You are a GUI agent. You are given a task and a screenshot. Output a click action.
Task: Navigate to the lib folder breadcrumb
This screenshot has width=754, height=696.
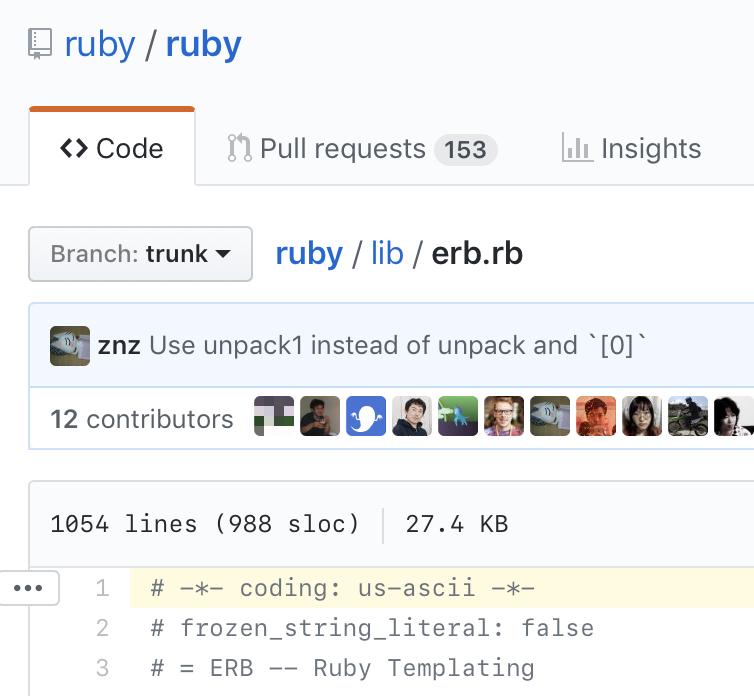[x=387, y=254]
